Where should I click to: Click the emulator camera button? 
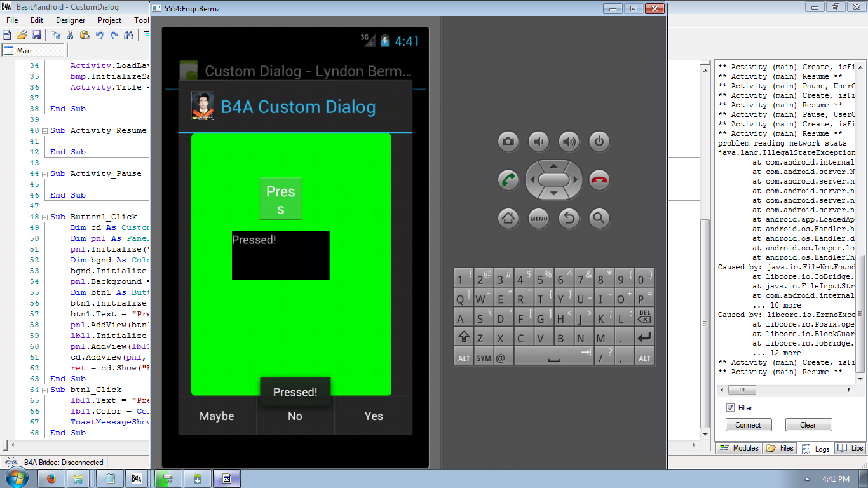coord(508,141)
